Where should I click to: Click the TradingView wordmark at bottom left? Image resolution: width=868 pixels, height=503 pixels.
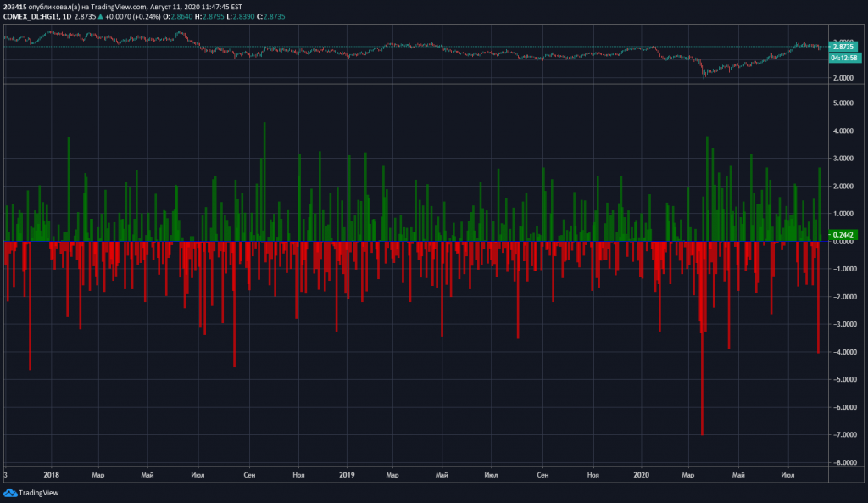(38, 493)
